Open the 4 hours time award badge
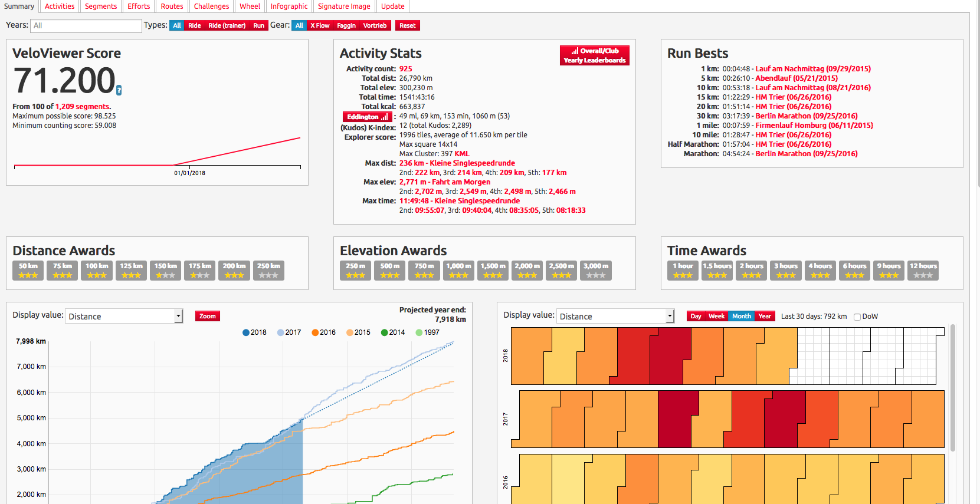980x504 pixels. point(820,271)
